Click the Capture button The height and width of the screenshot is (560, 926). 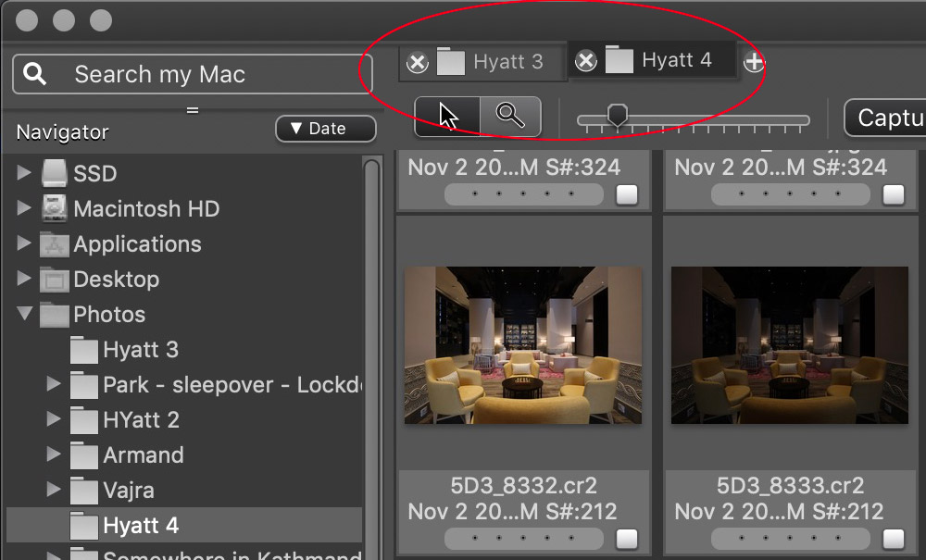(x=887, y=118)
